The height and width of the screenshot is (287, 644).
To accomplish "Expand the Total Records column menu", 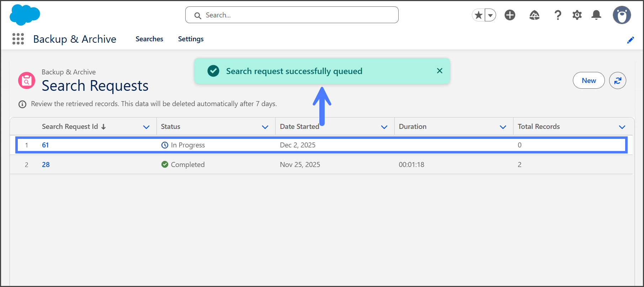I will [x=622, y=127].
